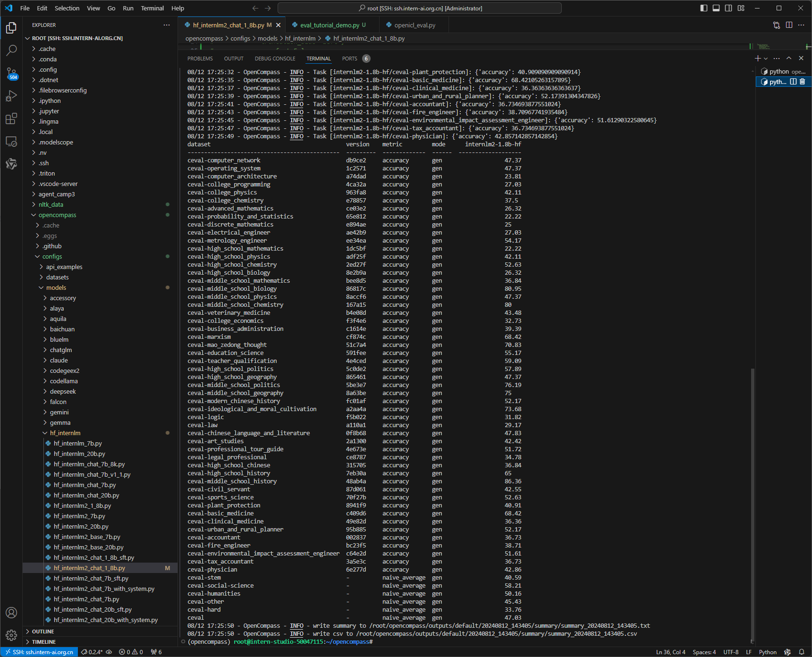Open the Search view in activity bar

pyautogui.click(x=11, y=50)
